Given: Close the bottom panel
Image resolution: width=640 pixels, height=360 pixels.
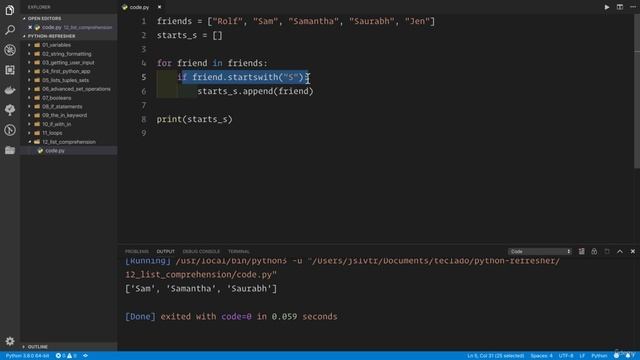Looking at the screenshot, I should point(633,251).
